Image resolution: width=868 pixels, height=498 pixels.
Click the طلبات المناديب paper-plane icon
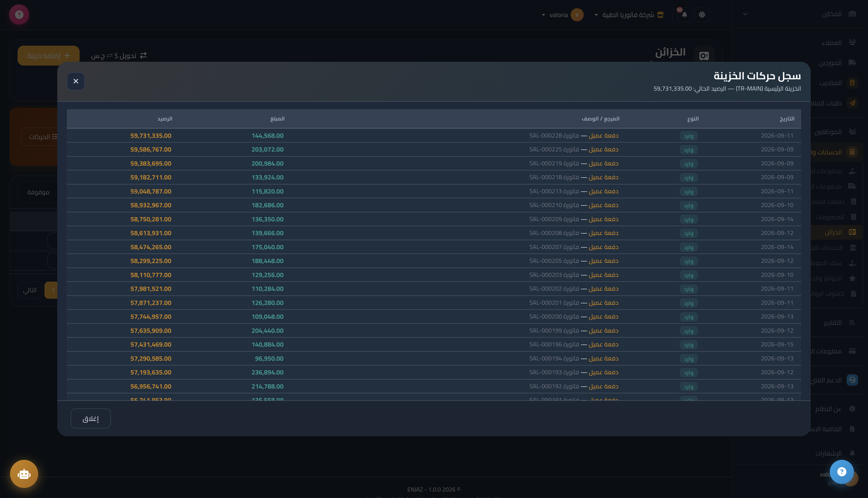coord(852,103)
